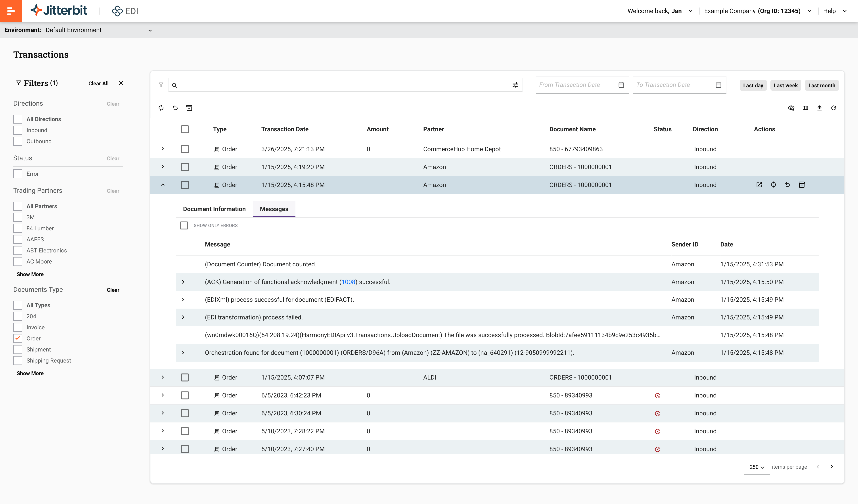Screen dimensions: 858x504
Task: Open the Example Company organization menu
Action: point(758,11)
